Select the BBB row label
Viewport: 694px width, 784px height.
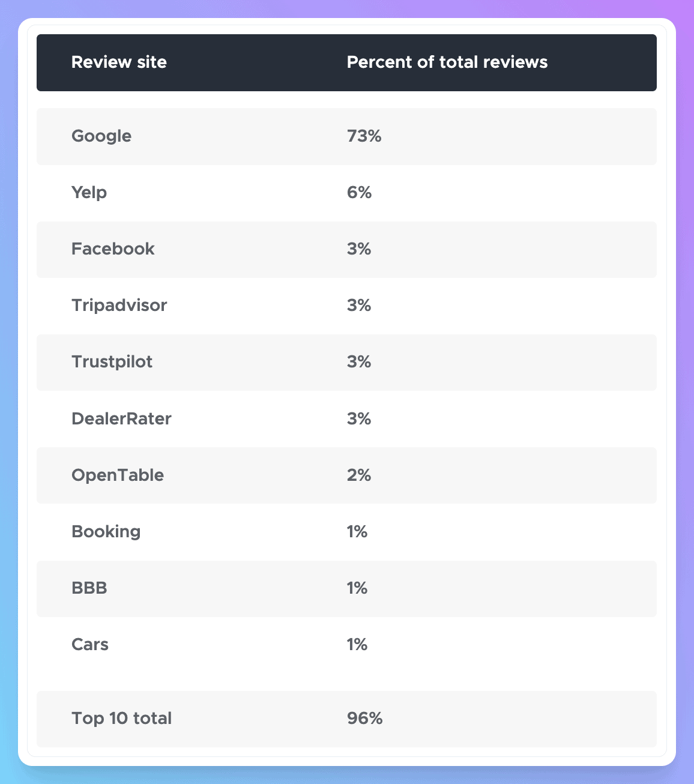pyautogui.click(x=89, y=588)
